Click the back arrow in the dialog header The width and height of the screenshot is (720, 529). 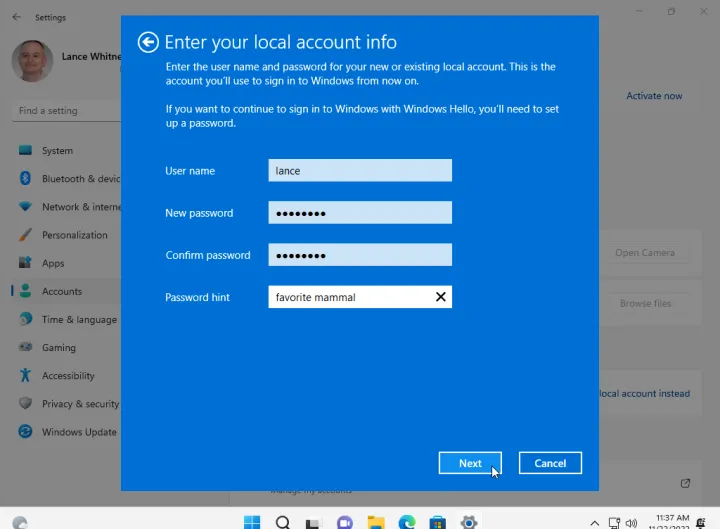pyautogui.click(x=148, y=42)
